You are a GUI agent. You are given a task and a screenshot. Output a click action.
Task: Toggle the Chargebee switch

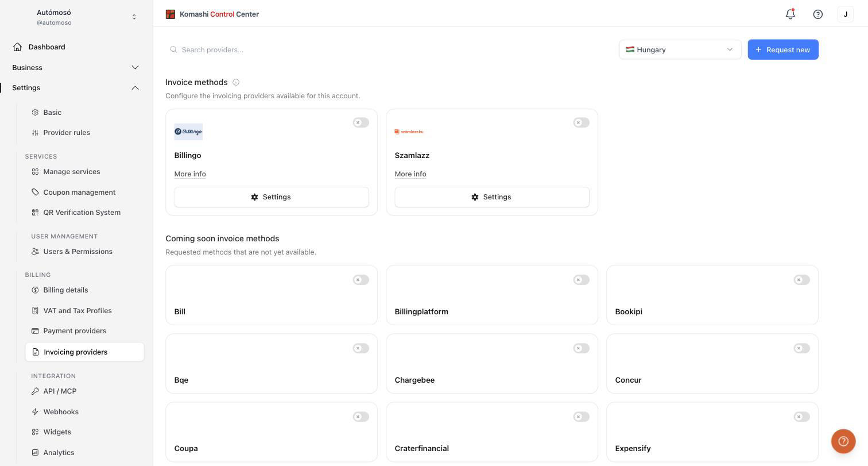click(x=582, y=348)
